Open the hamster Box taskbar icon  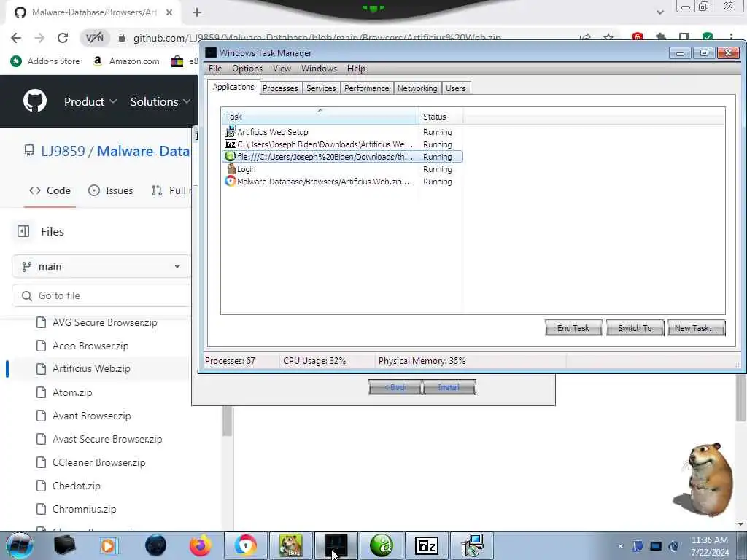pyautogui.click(x=290, y=545)
